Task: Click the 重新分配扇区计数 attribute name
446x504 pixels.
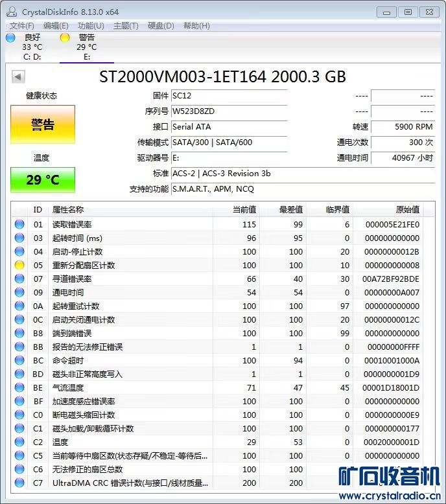Action: [84, 265]
